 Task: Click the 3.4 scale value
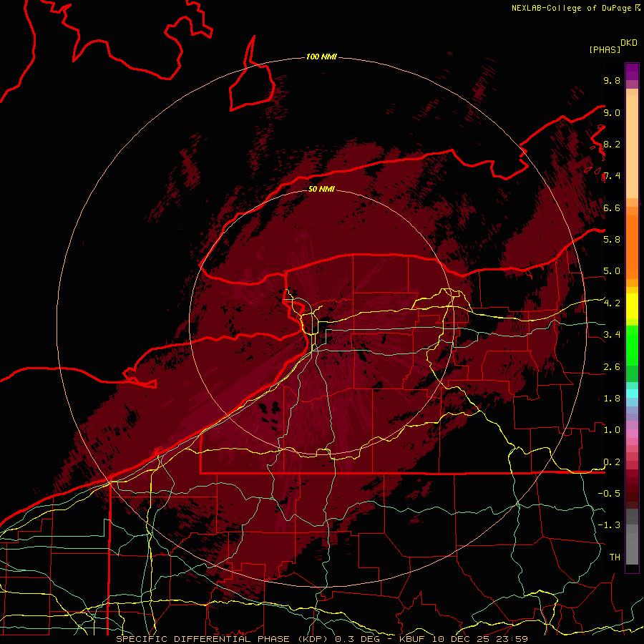[612, 335]
